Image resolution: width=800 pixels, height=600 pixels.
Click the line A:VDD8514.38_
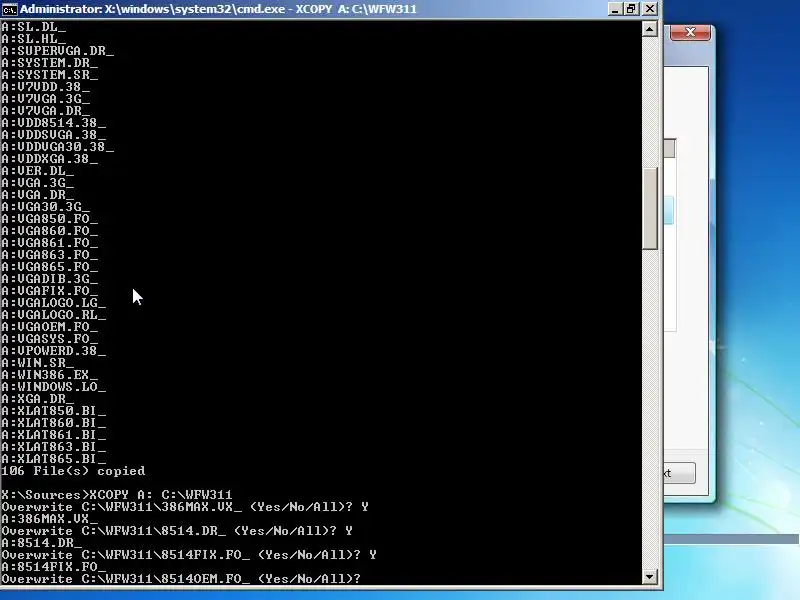pyautogui.click(x=54, y=122)
